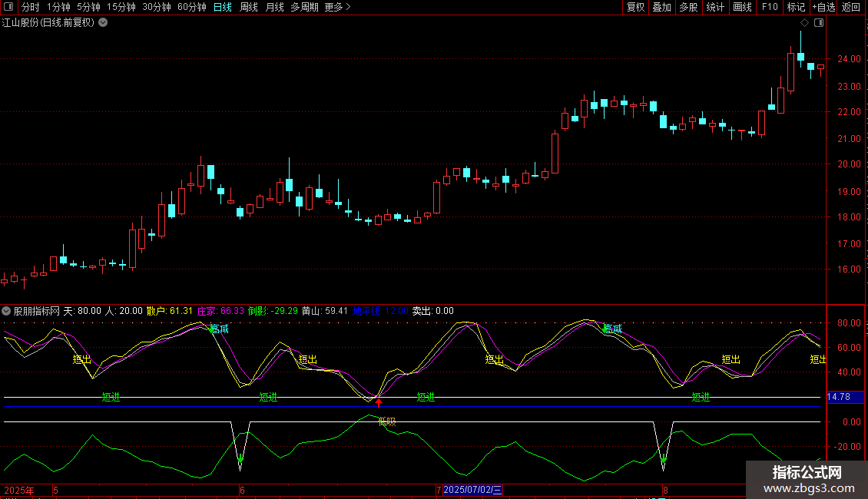
Task: Click the panel layout icon at top-left
Action: click(x=8, y=8)
